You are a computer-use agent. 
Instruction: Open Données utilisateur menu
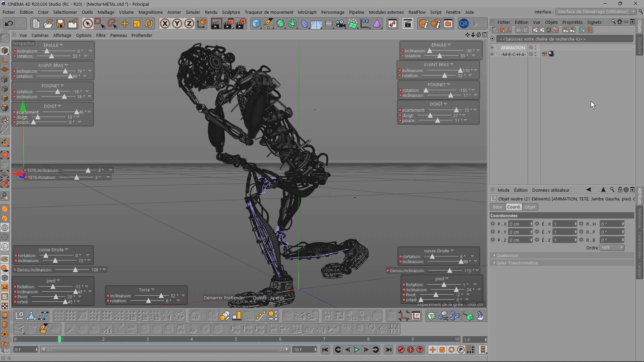point(551,190)
